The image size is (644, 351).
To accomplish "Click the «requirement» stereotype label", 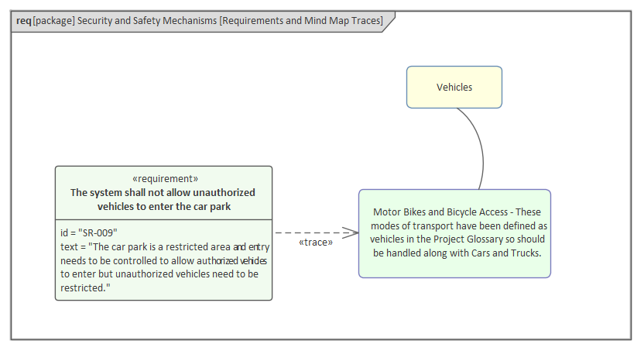I will coord(163,178).
